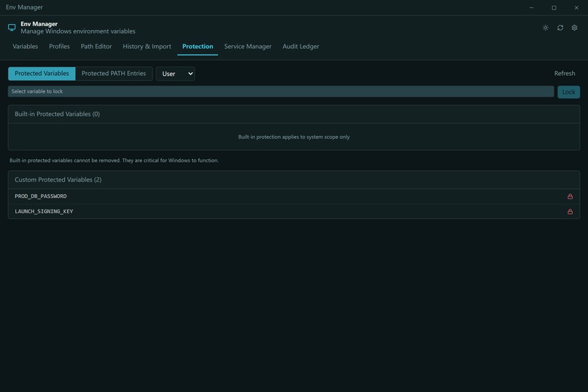Image resolution: width=588 pixels, height=392 pixels.
Task: Open the History & Import tab
Action: pos(147,47)
